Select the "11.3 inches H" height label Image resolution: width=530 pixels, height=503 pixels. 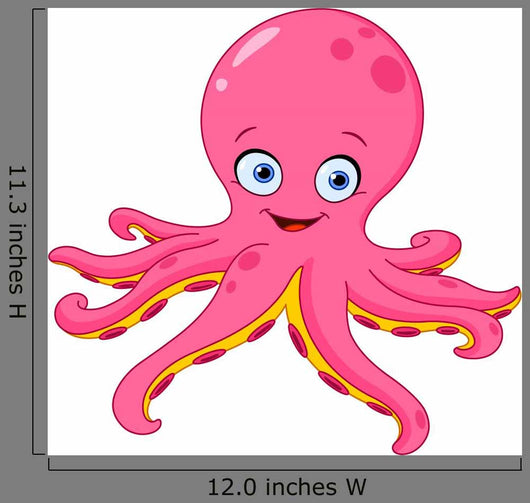(x=17, y=242)
